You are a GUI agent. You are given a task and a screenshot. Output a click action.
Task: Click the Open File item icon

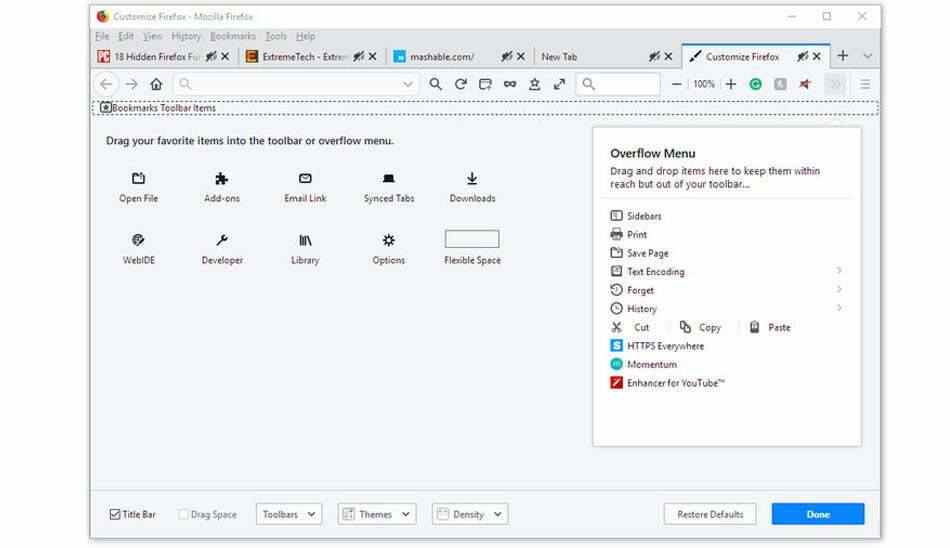pos(138,178)
